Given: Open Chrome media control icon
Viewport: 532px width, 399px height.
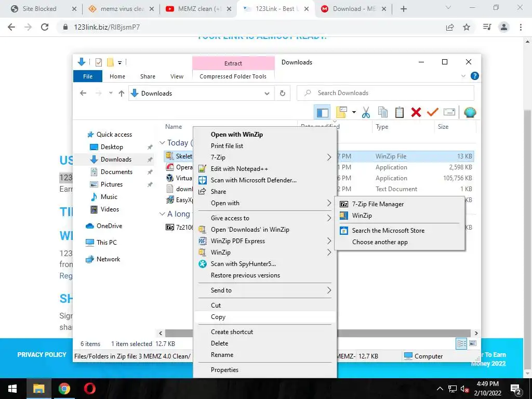Looking at the screenshot, I should (487, 27).
